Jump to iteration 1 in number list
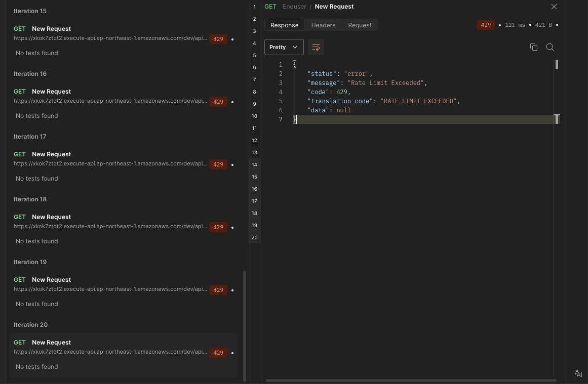 [254, 7]
